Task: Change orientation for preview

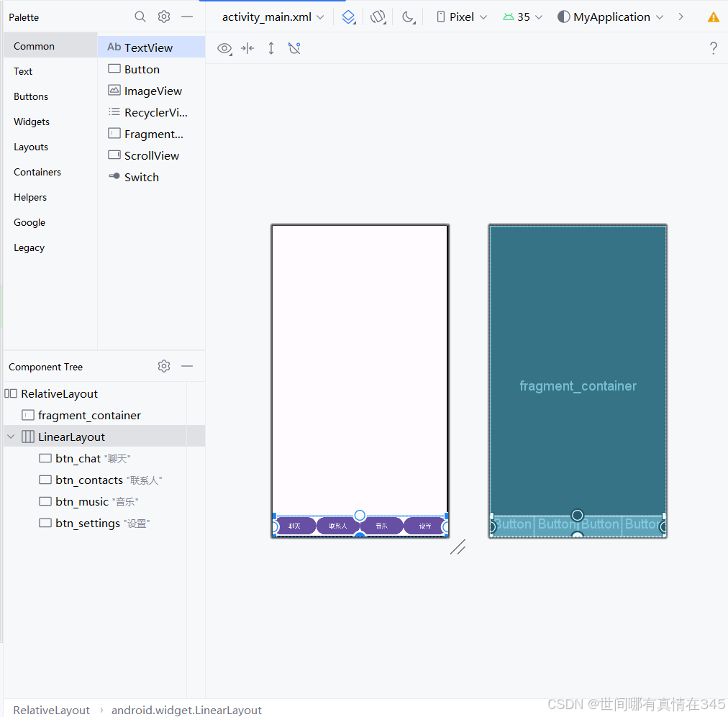Action: (378, 17)
